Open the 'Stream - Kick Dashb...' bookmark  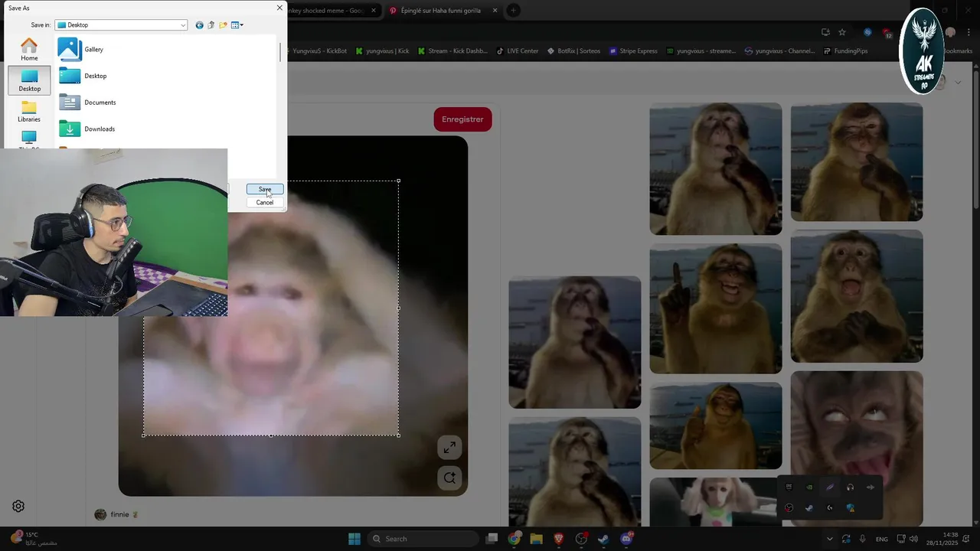point(452,51)
